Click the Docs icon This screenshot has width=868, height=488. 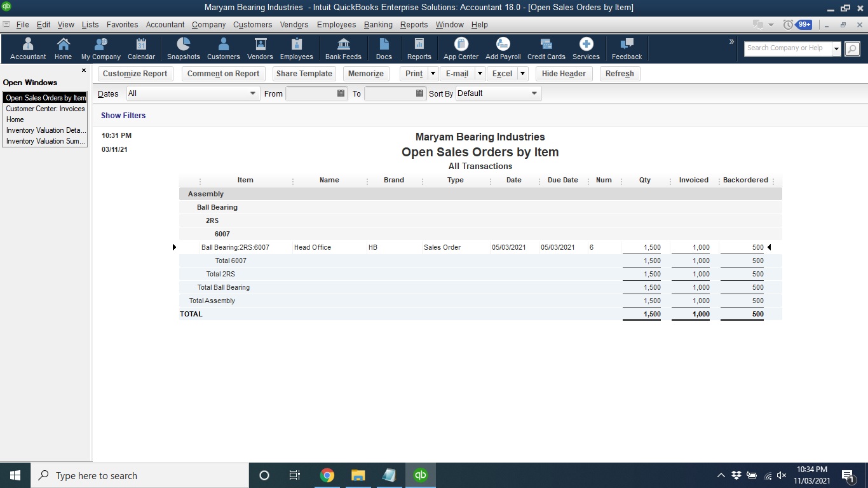coord(384,48)
